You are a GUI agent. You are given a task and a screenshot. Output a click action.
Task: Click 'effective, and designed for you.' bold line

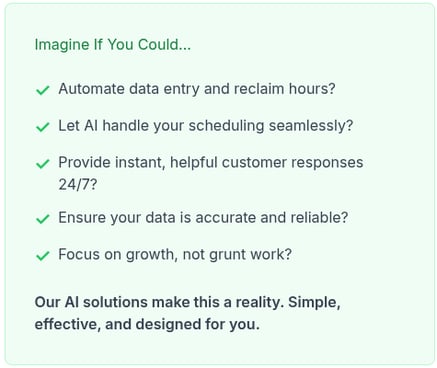tap(147, 324)
